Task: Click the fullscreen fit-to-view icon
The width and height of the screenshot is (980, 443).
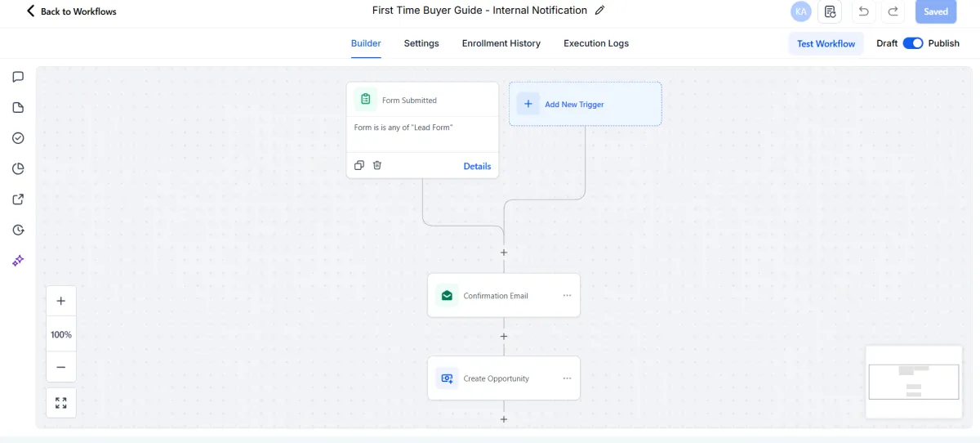Action: pyautogui.click(x=61, y=403)
